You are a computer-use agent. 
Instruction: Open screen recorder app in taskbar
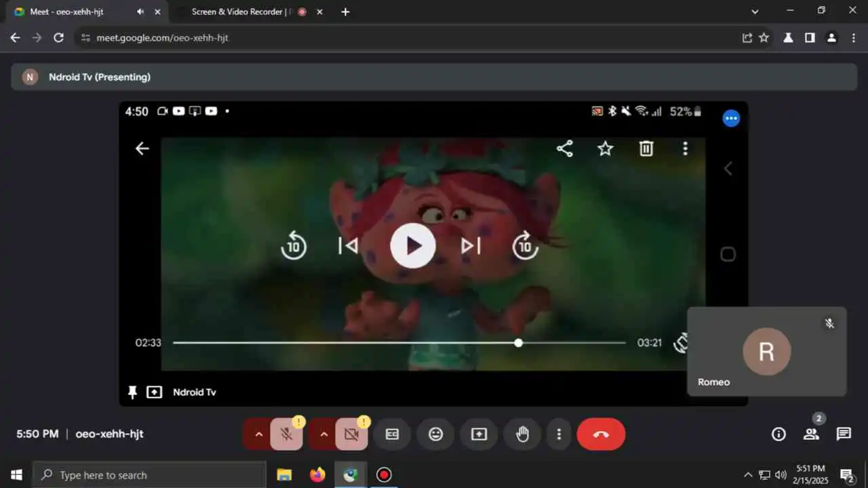pos(384,474)
